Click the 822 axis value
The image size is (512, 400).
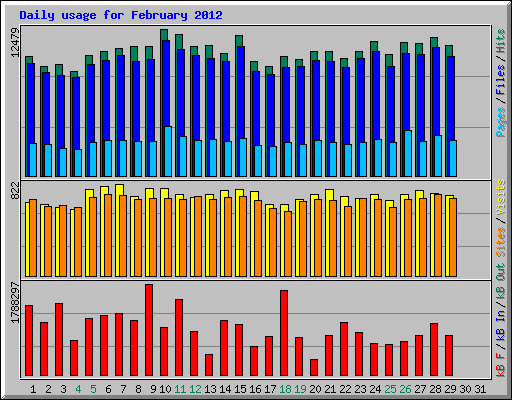[x=15, y=191]
